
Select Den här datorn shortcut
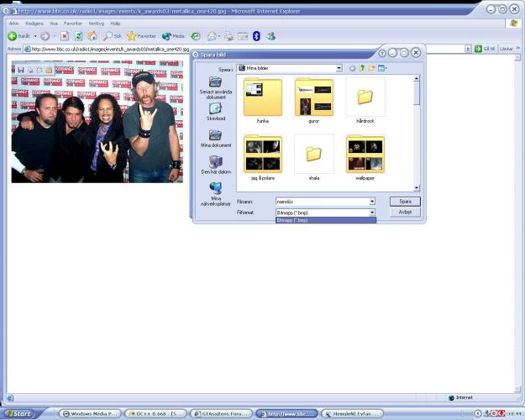coord(215,162)
